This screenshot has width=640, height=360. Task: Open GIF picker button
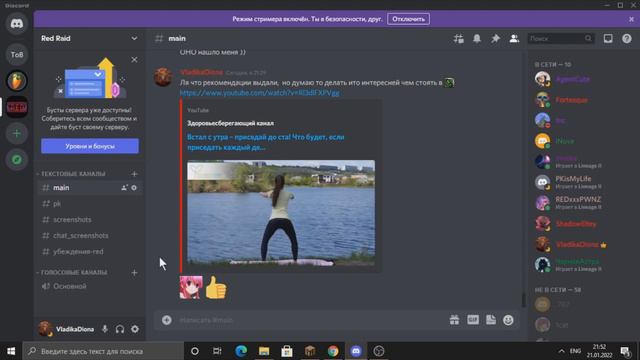pos(473,320)
